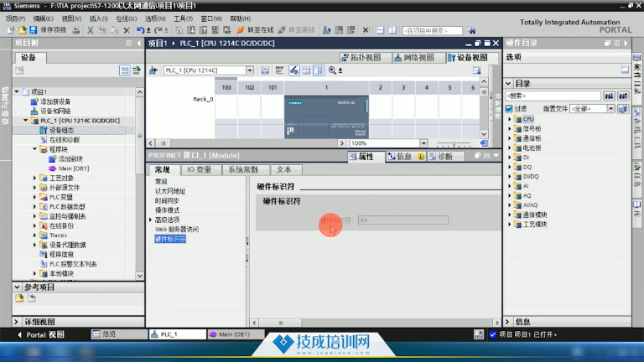Click the redo arrow icon
Viewport: 644px width, 362px height.
(158, 30)
